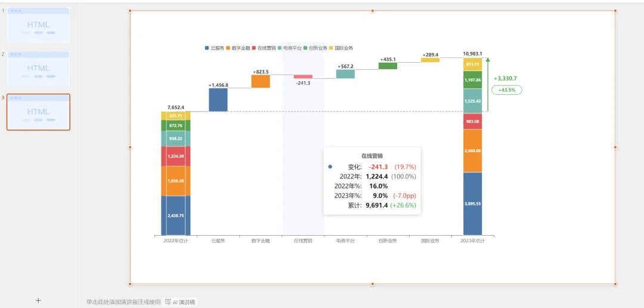Screen dimensions: 644x308
Task: Click the tooltip 2022年 value 1,224.4
Action: pyautogui.click(x=377, y=177)
